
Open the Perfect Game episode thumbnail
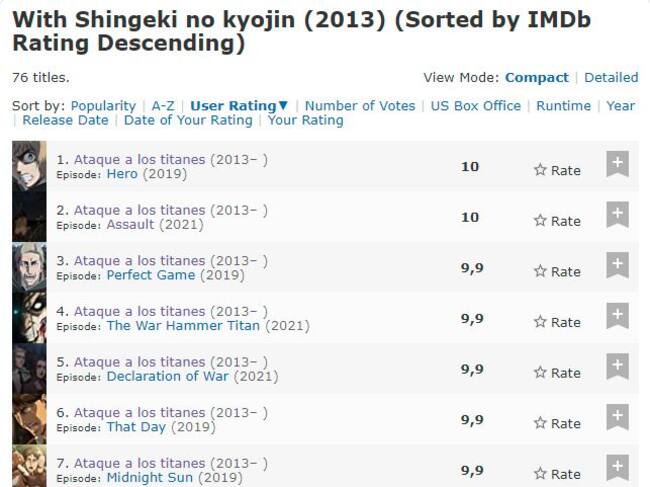[29, 267]
